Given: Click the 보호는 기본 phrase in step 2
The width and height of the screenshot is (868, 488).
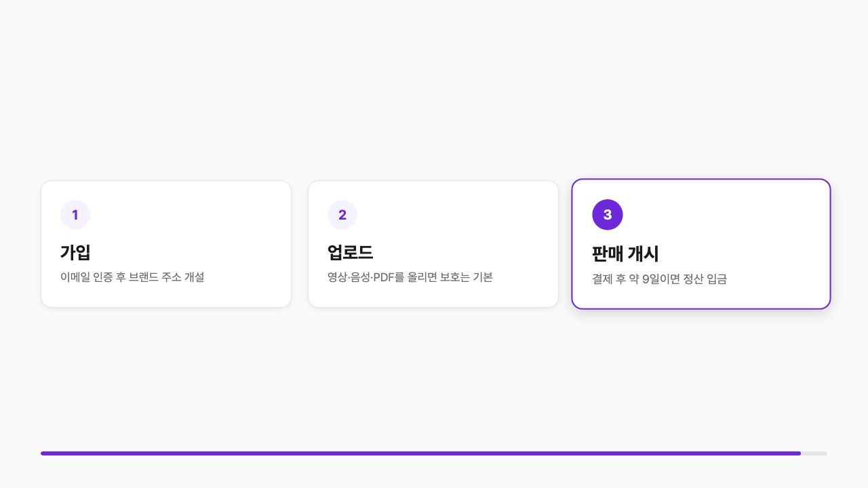Looking at the screenshot, I should [467, 277].
